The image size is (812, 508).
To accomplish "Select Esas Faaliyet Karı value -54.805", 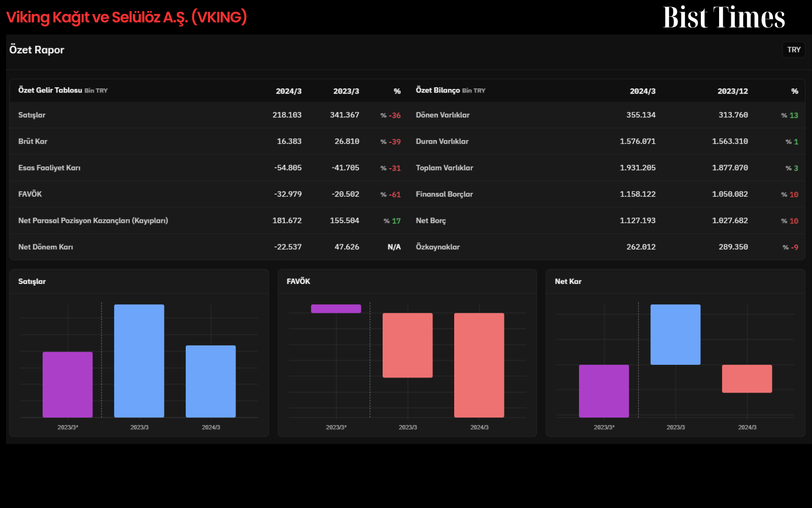I will [288, 168].
